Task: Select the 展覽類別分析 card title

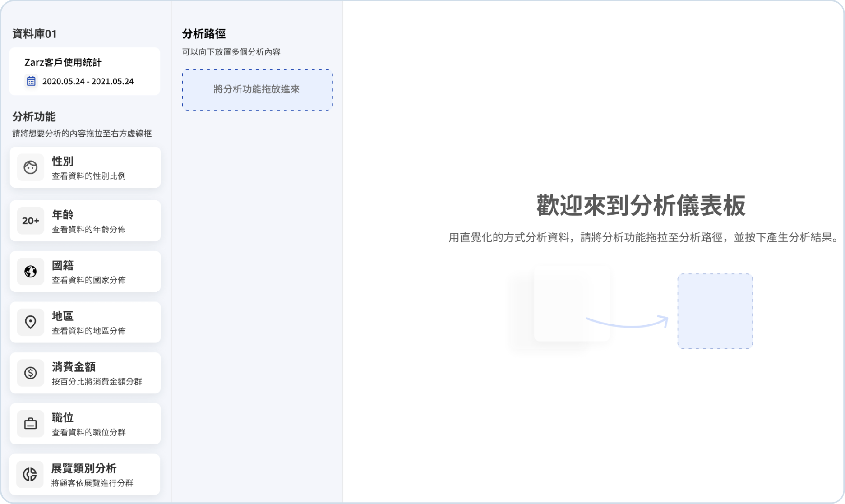Action: (x=84, y=468)
